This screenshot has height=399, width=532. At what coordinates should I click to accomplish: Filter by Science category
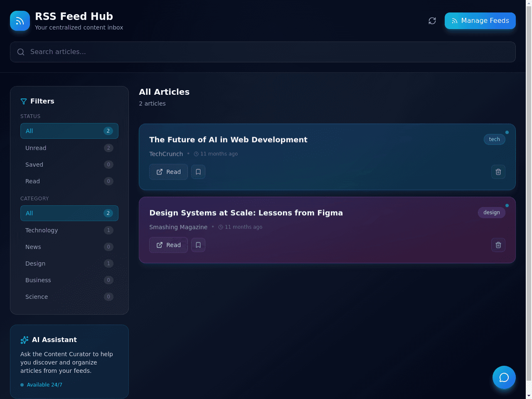click(69, 297)
